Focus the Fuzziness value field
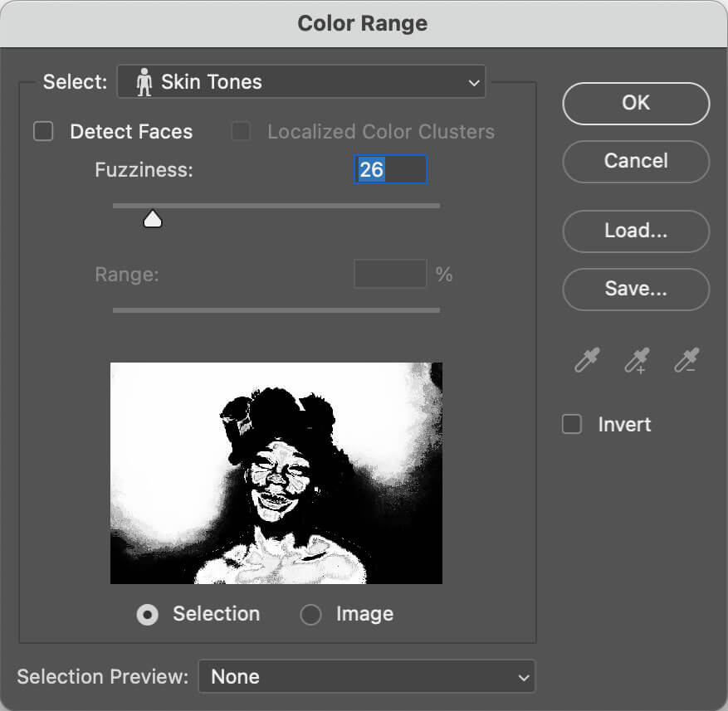The width and height of the screenshot is (728, 711). [x=390, y=170]
